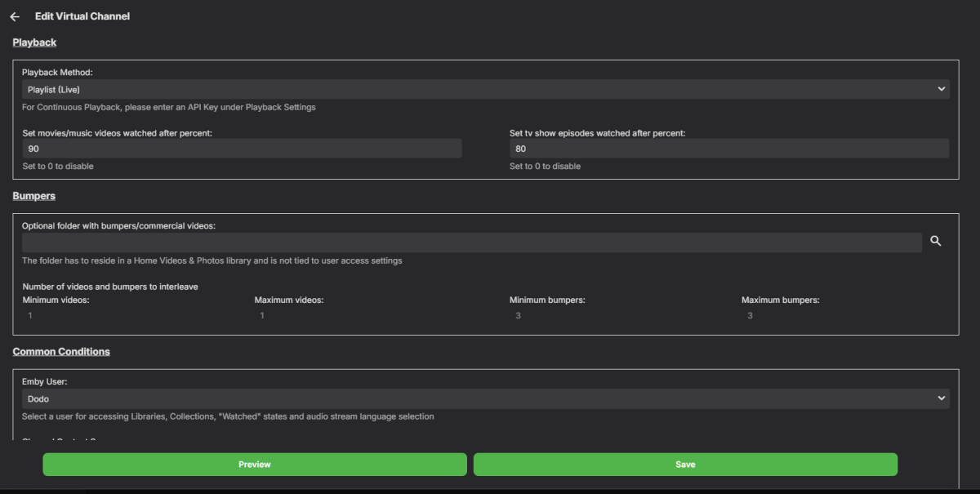Click the Playback Method dropdown chevron
Viewport: 980px width, 494px height.
click(942, 89)
